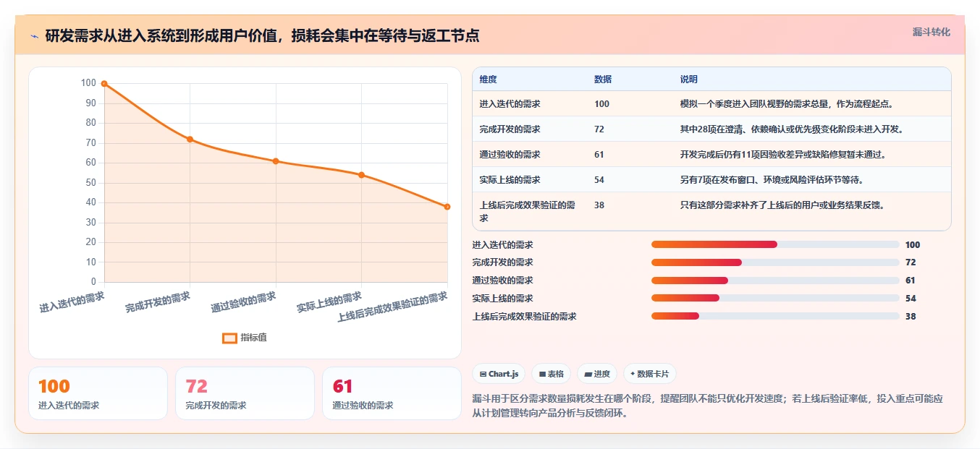Click the chart point for 进入迭代的需求
This screenshot has height=449, width=980.
point(104,84)
